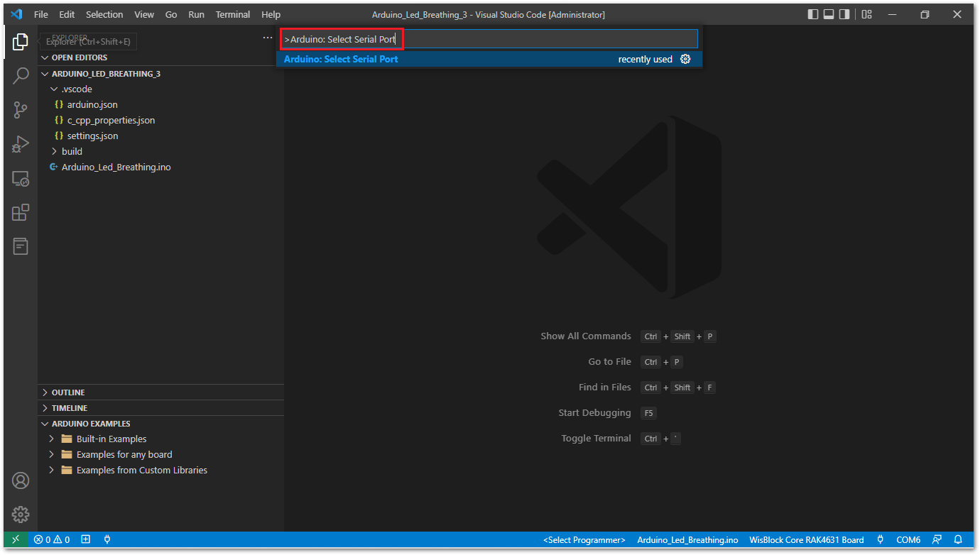Open arduino.json file
Viewport: 980px width, 555px height.
click(160, 105)
